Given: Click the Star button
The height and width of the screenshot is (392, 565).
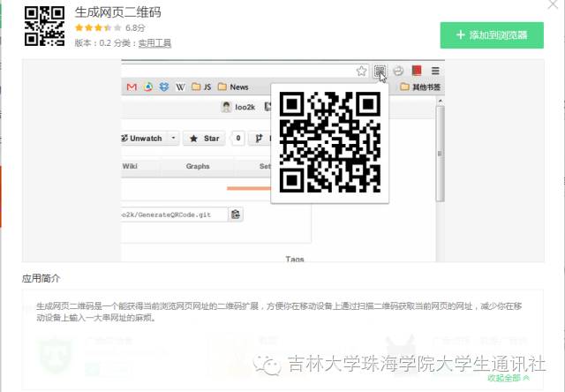Looking at the screenshot, I should pos(204,139).
